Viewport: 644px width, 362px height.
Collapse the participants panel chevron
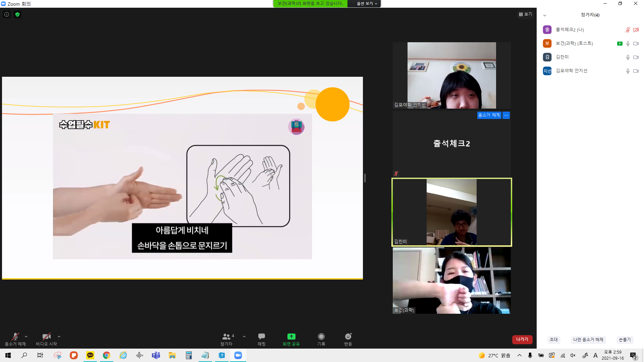(545, 15)
